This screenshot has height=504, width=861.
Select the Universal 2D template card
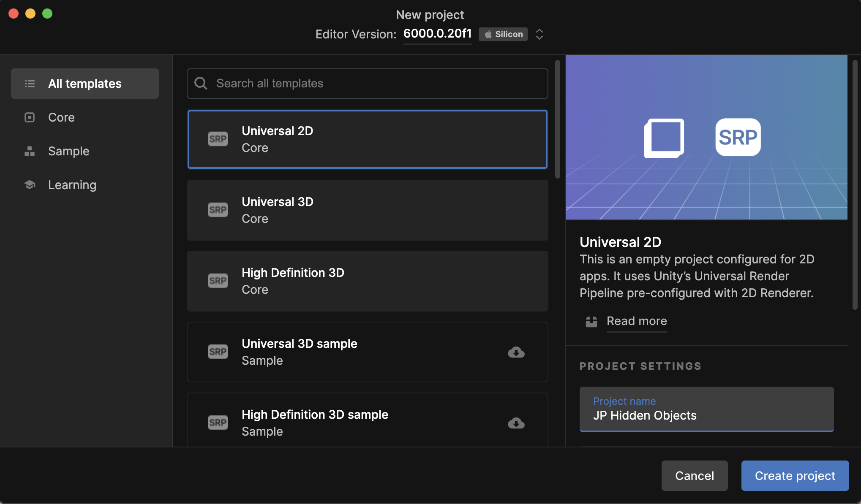click(368, 139)
